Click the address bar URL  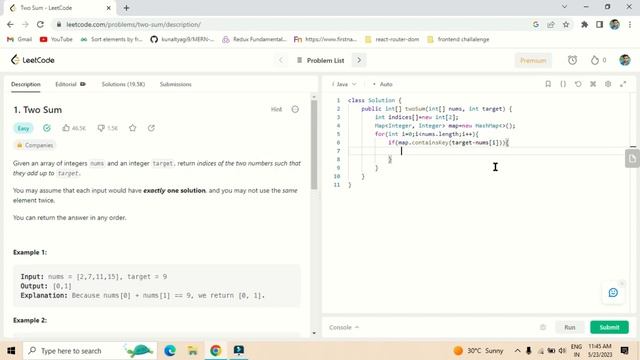[133, 24]
